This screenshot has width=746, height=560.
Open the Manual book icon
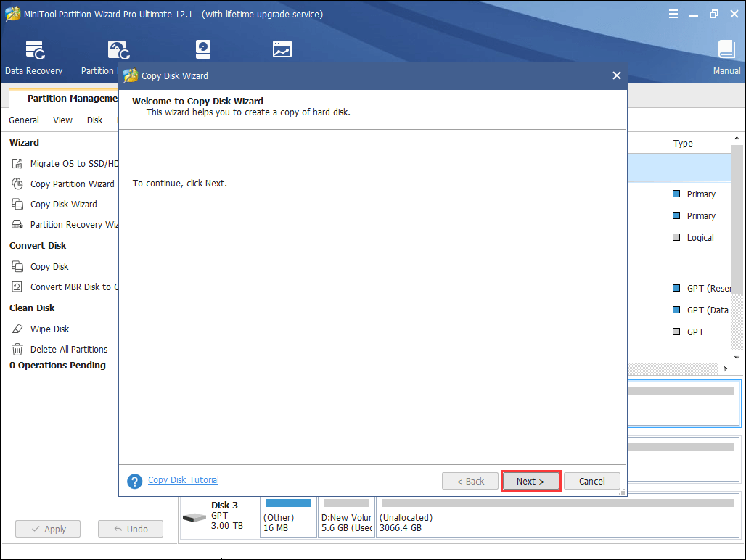726,49
